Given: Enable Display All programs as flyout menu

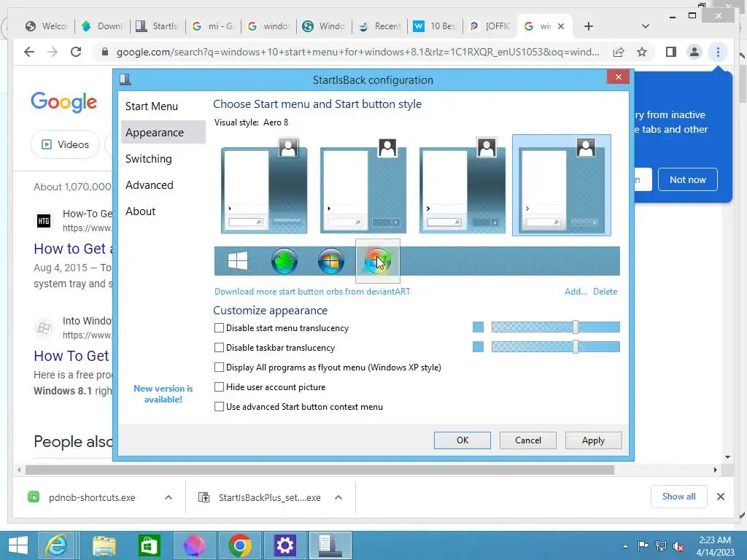Looking at the screenshot, I should 219,367.
